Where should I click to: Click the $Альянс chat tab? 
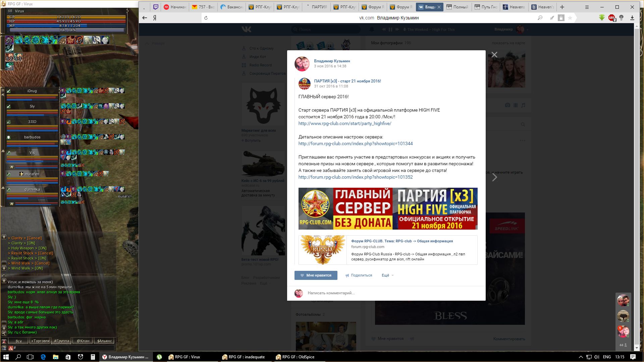click(x=104, y=341)
